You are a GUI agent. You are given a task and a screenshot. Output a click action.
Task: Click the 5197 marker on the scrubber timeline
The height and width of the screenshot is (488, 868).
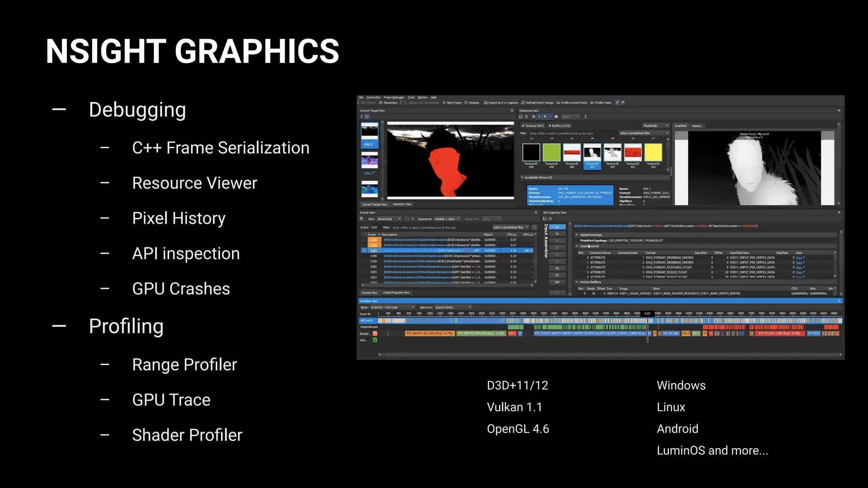[647, 313]
